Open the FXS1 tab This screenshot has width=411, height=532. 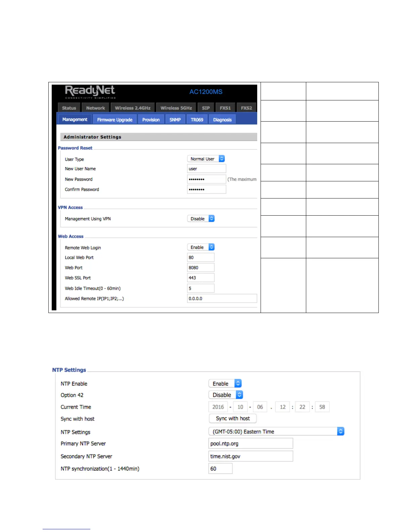(225, 108)
